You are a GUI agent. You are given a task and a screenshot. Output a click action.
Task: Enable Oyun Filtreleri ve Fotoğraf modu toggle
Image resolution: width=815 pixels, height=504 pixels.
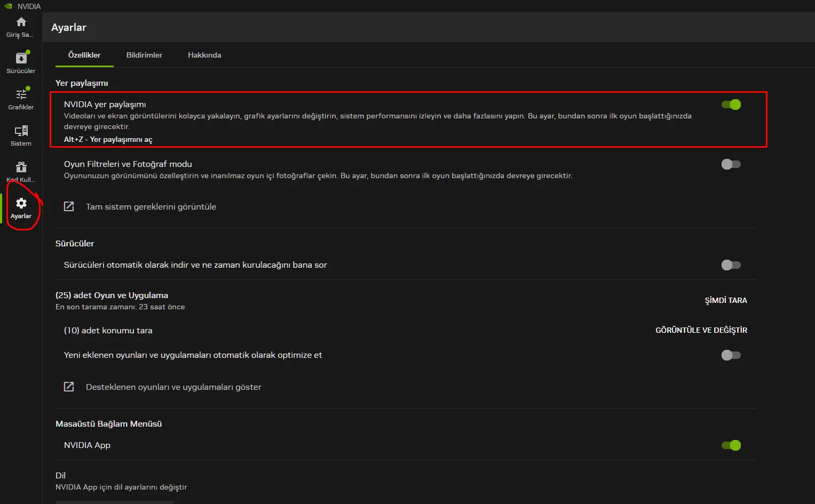[x=731, y=164]
